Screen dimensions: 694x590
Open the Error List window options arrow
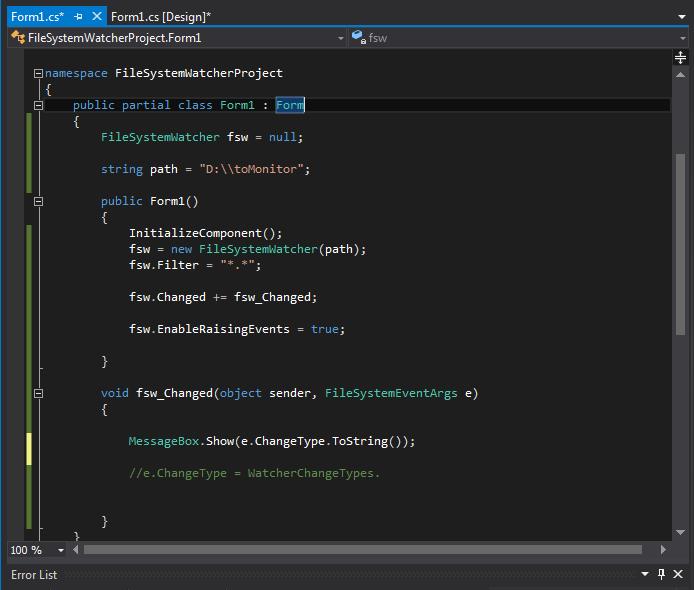click(645, 574)
